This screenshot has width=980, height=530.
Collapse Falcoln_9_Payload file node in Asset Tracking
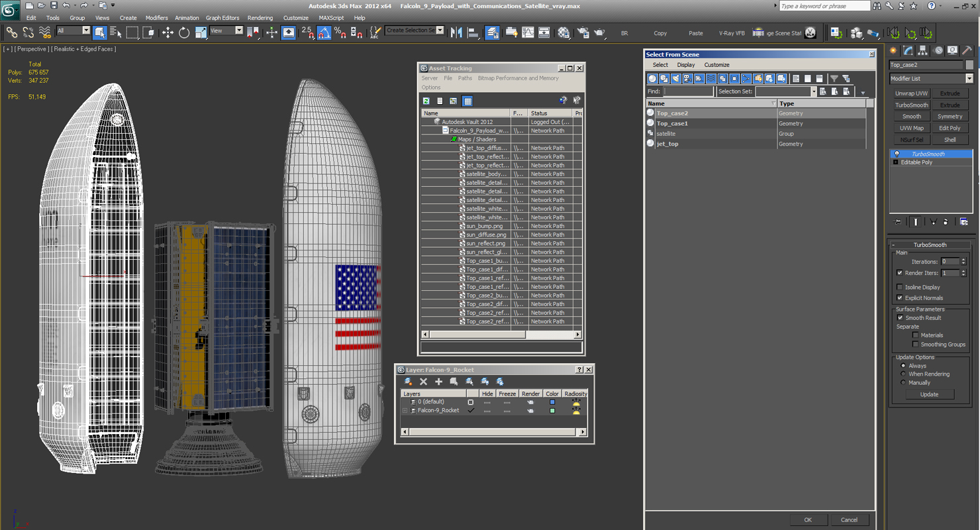[446, 131]
